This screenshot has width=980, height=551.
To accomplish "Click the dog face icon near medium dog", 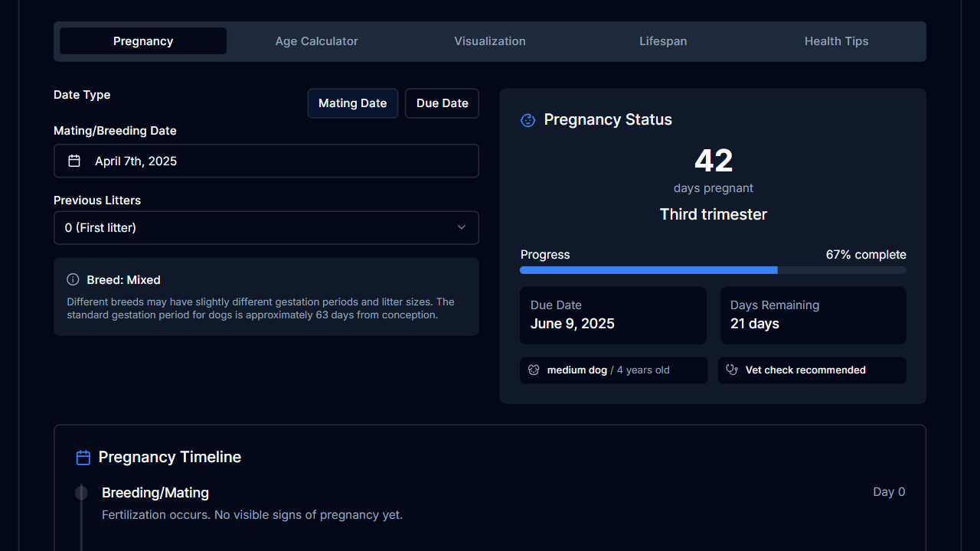I will pyautogui.click(x=534, y=370).
